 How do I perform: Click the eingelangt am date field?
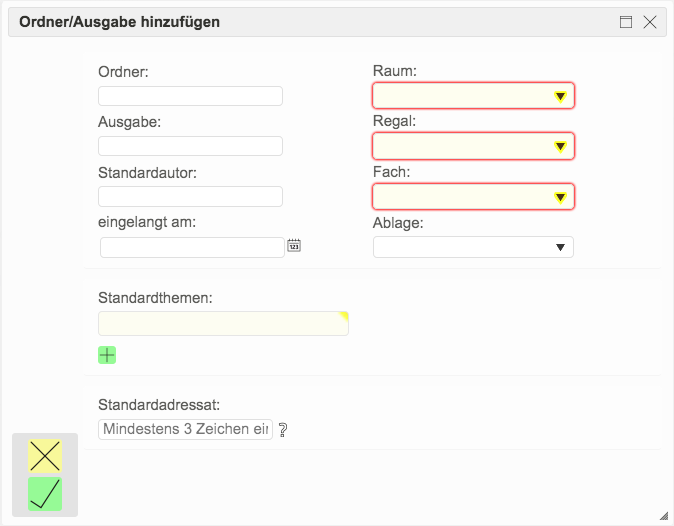click(x=192, y=247)
